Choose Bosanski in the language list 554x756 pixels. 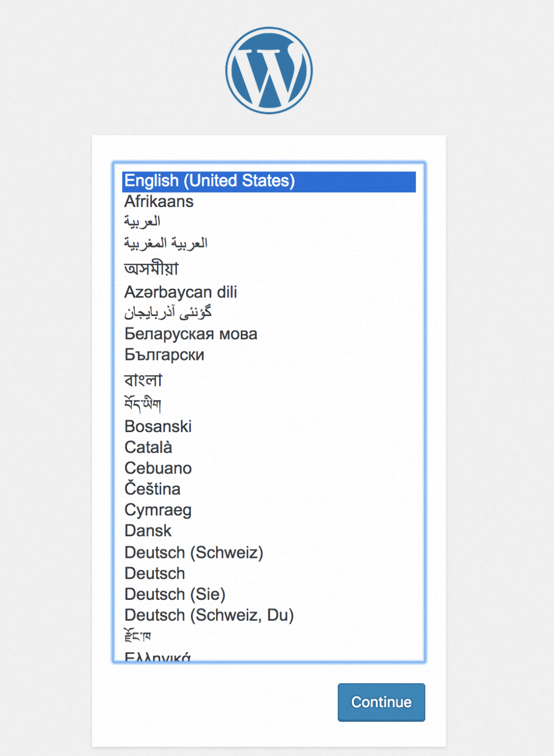pyautogui.click(x=158, y=426)
